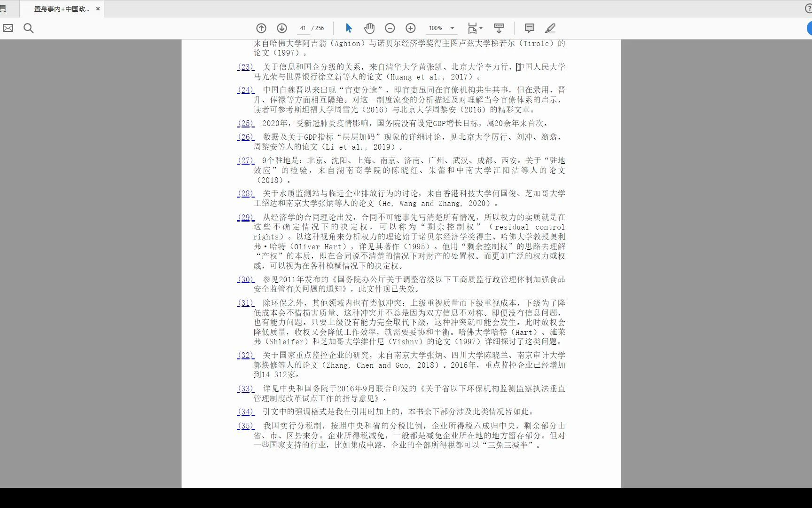Follow footnote link (24)
Screen dimensions: 812x508
[x=246, y=90]
